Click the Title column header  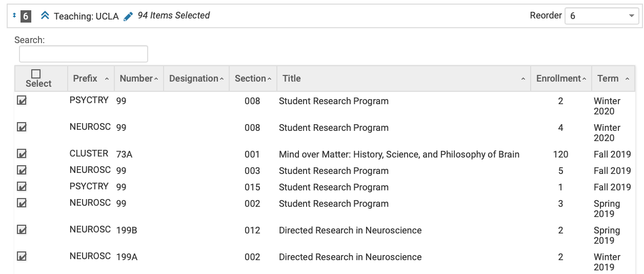tap(291, 79)
